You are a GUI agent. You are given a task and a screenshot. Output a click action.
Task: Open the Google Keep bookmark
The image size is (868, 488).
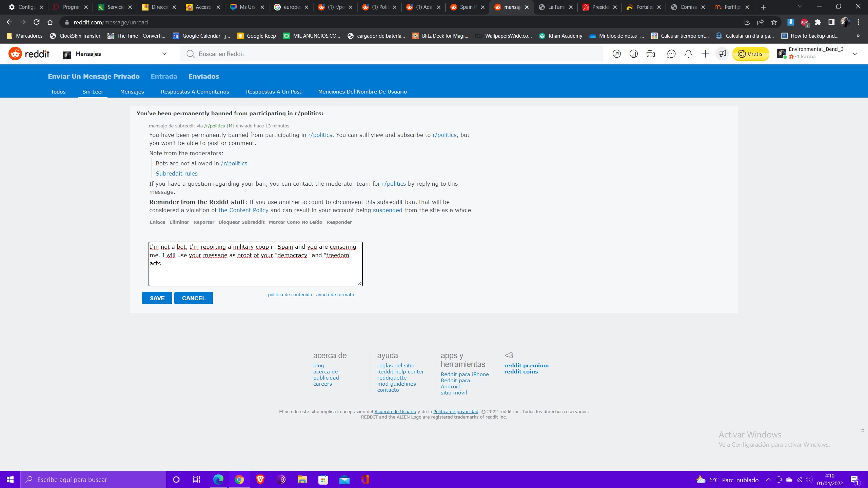point(257,36)
